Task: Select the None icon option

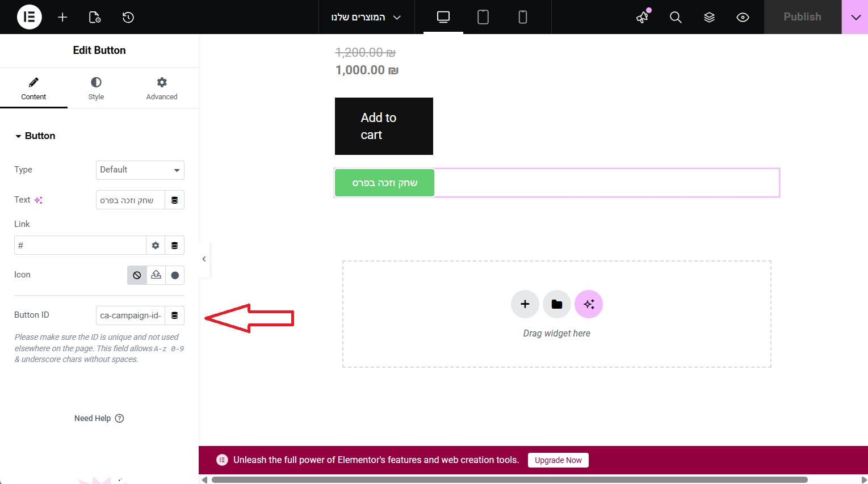Action: [x=137, y=275]
